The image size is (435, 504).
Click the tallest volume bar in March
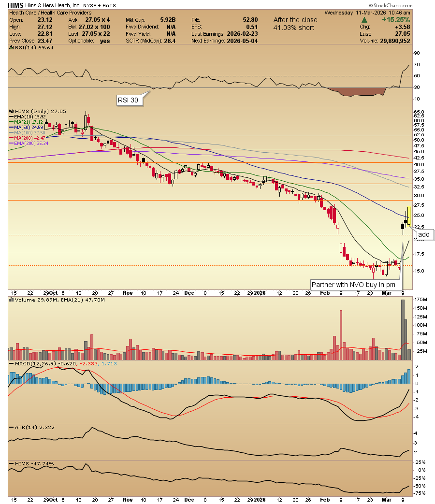(402, 330)
